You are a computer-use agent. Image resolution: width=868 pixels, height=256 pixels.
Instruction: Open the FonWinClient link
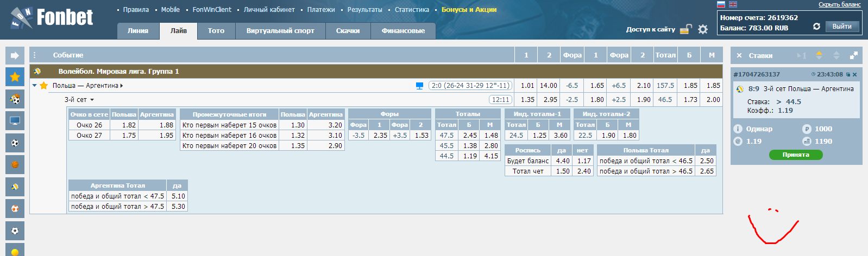coord(212,10)
